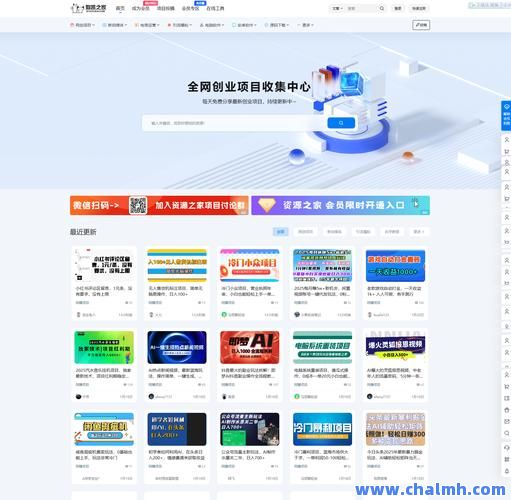Viewport: 511px width, 500px height.
Task: Open the 会员专区 nav item
Action: pyautogui.click(x=190, y=8)
